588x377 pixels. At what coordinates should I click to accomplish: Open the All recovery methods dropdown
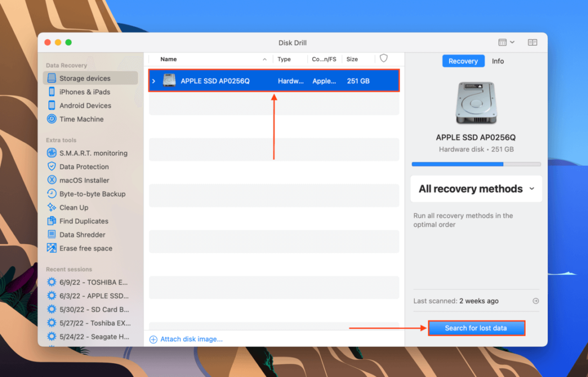[476, 188]
